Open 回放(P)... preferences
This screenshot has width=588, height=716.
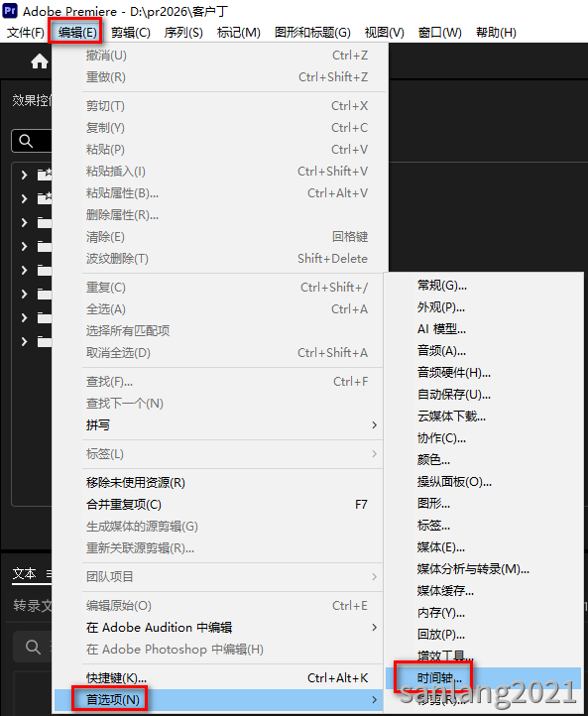484,635
